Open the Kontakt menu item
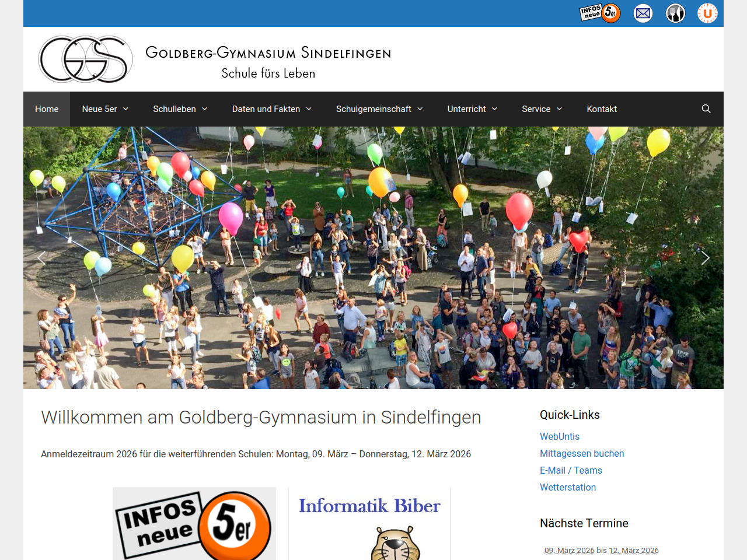Viewport: 747px width, 560px height. 602,109
